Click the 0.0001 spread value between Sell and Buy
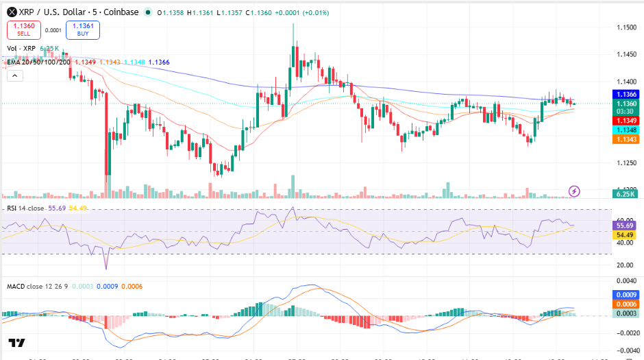The image size is (644, 360). (53, 30)
